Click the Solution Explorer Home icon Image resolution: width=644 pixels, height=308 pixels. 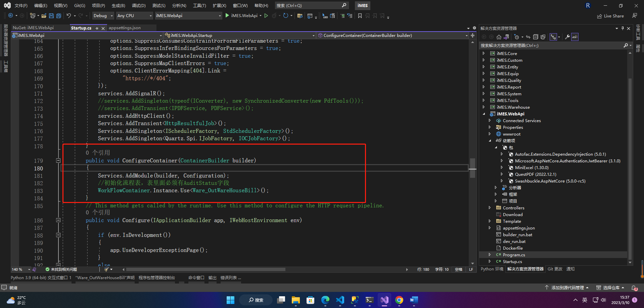point(499,37)
